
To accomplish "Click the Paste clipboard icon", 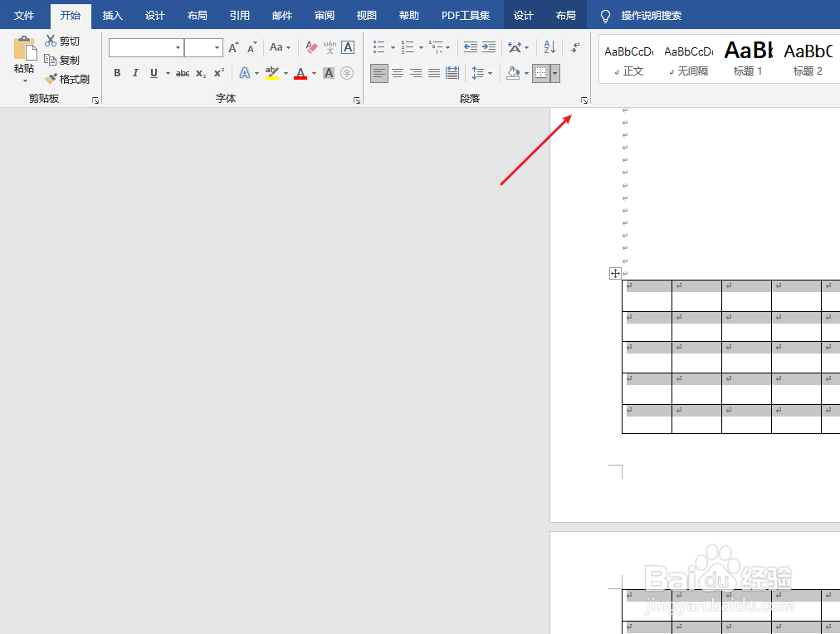I will [x=25, y=49].
